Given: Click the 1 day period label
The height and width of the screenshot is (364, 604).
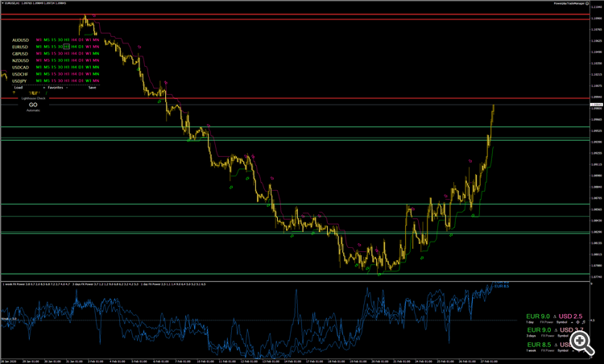Looking at the screenshot, I should coord(530,322).
